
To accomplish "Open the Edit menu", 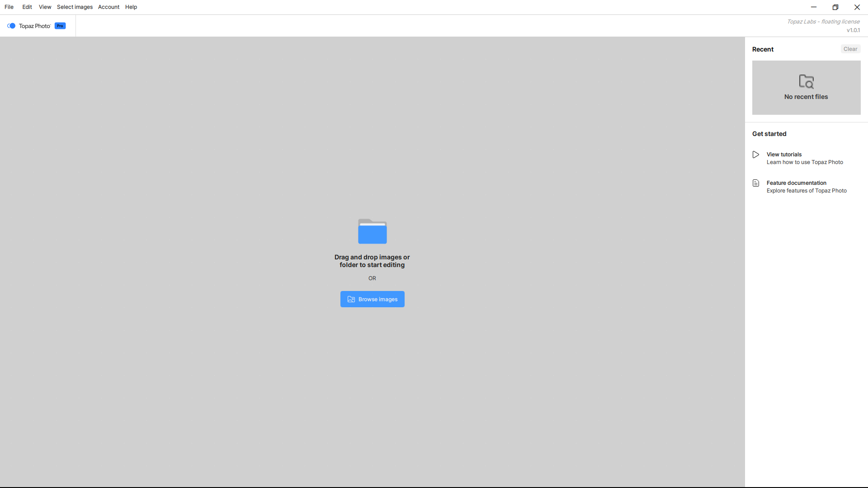I will point(27,7).
